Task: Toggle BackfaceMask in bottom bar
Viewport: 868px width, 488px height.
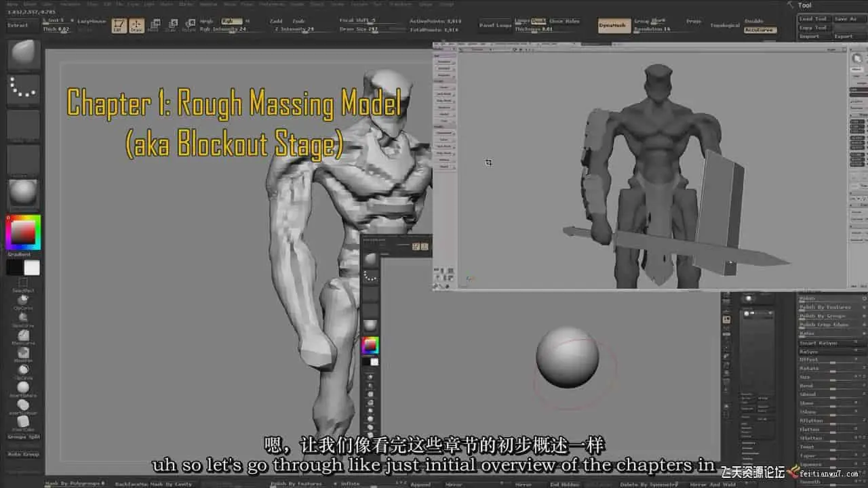Action: tap(130, 484)
